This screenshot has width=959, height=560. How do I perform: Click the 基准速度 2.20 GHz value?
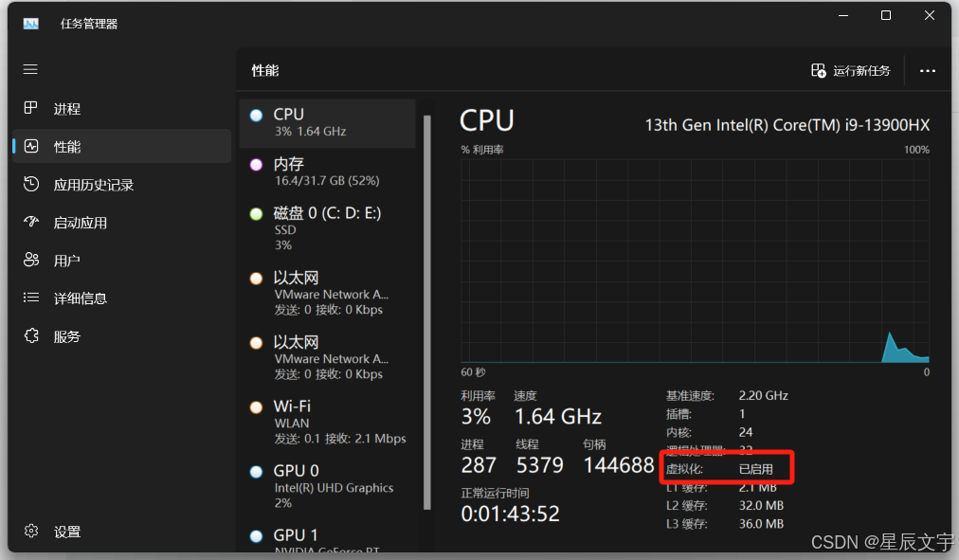(x=763, y=395)
